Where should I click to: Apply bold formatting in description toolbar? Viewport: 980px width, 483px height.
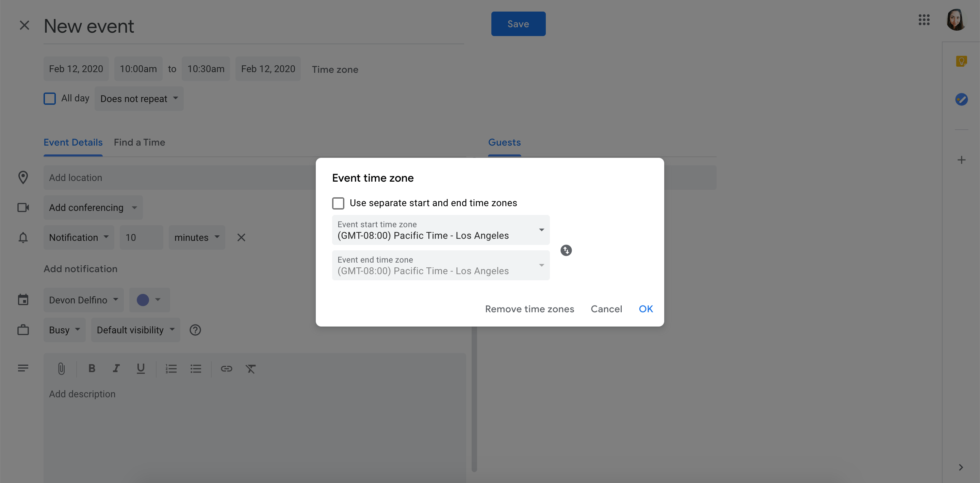92,368
